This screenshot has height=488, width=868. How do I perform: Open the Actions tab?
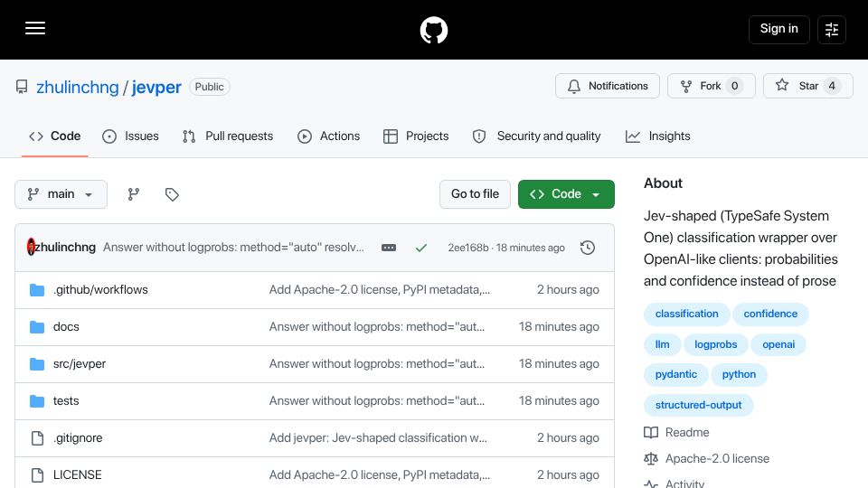point(329,136)
